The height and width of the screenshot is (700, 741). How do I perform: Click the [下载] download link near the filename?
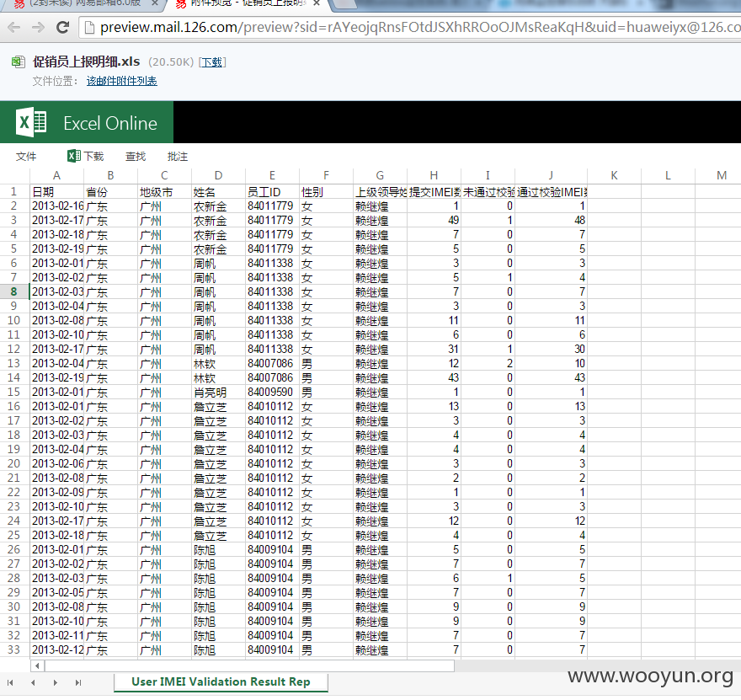click(212, 62)
